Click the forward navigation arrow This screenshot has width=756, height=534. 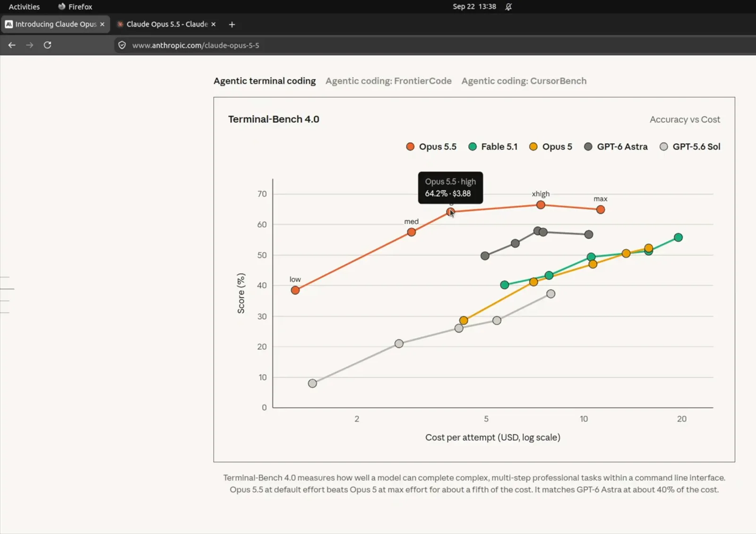click(x=29, y=45)
